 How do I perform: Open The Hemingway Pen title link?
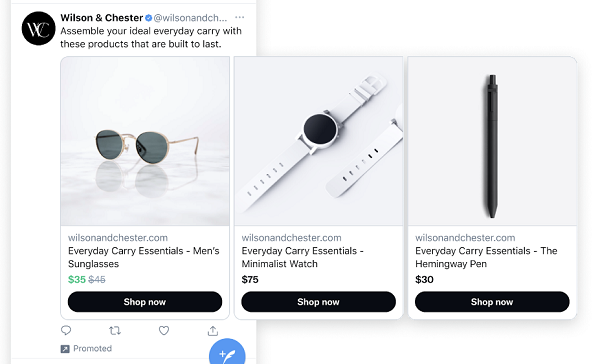[x=486, y=257]
